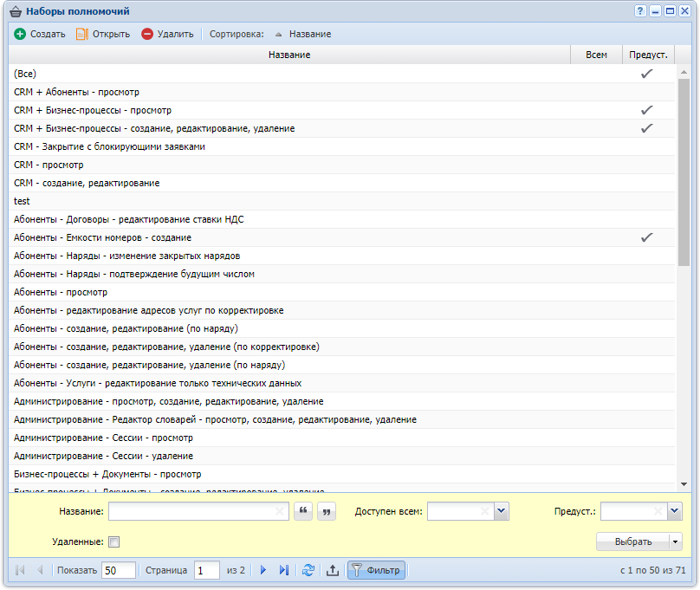Click the red Удалить delete icon
The height and width of the screenshot is (590, 700).
pyautogui.click(x=147, y=34)
